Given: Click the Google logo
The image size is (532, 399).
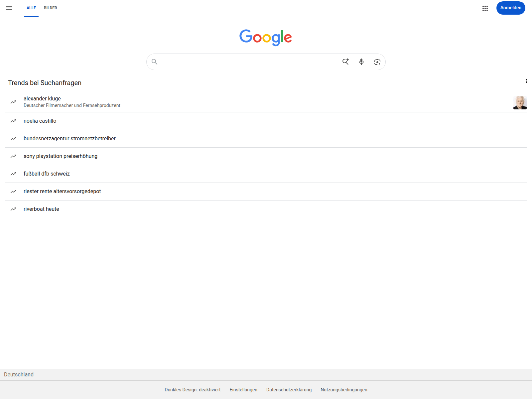Looking at the screenshot, I should (266, 38).
